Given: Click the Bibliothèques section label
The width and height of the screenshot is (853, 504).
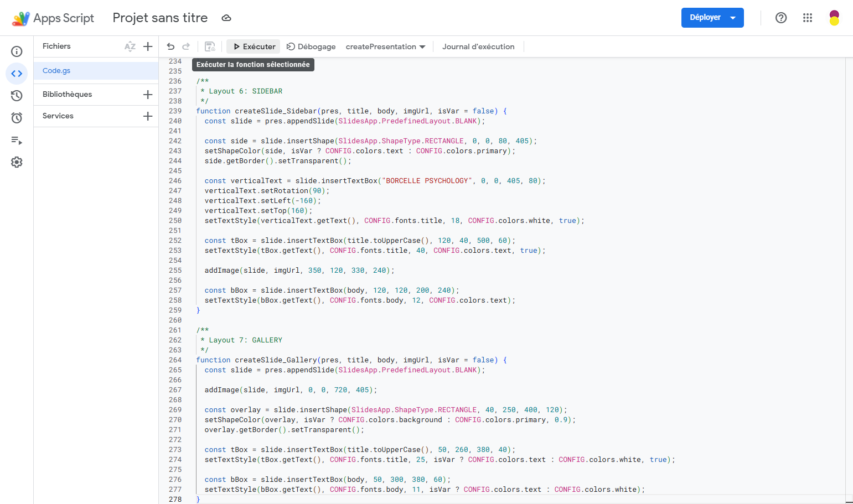Looking at the screenshot, I should pyautogui.click(x=68, y=95).
